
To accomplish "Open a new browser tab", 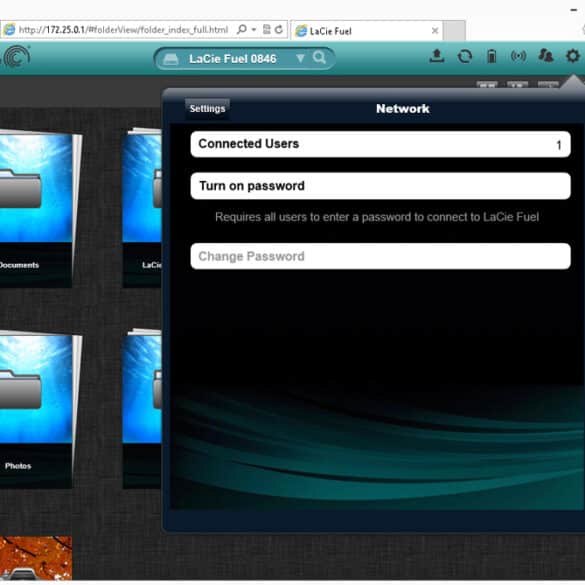I will [x=454, y=31].
